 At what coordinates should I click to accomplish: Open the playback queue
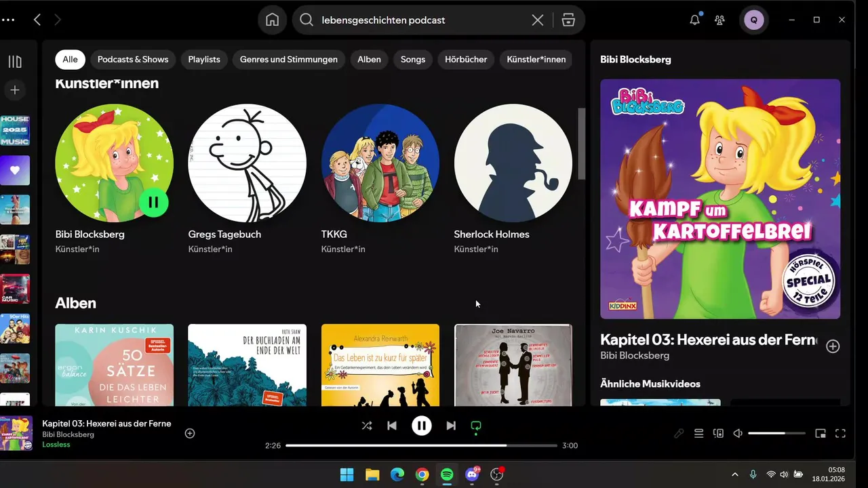pyautogui.click(x=698, y=433)
